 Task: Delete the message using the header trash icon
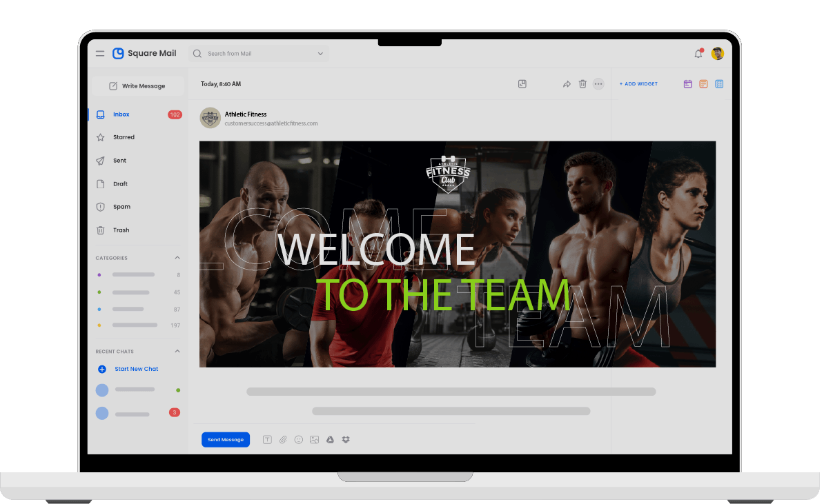[x=582, y=84]
